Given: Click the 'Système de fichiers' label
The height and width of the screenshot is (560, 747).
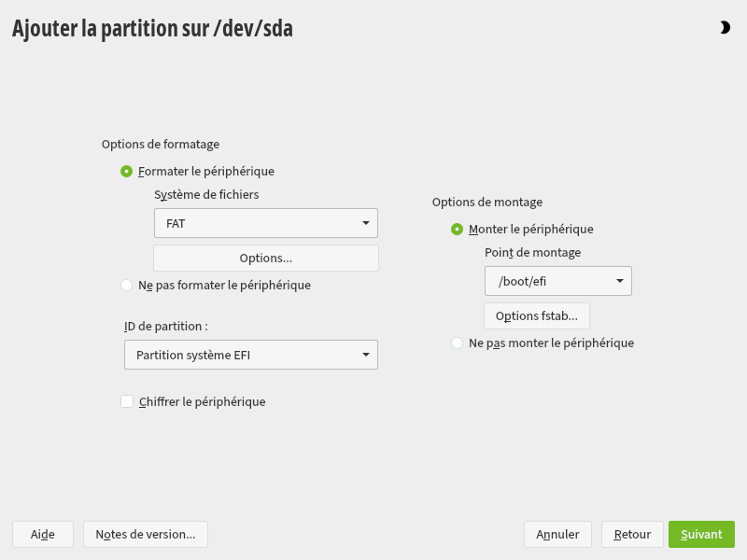Looking at the screenshot, I should coord(206,195).
